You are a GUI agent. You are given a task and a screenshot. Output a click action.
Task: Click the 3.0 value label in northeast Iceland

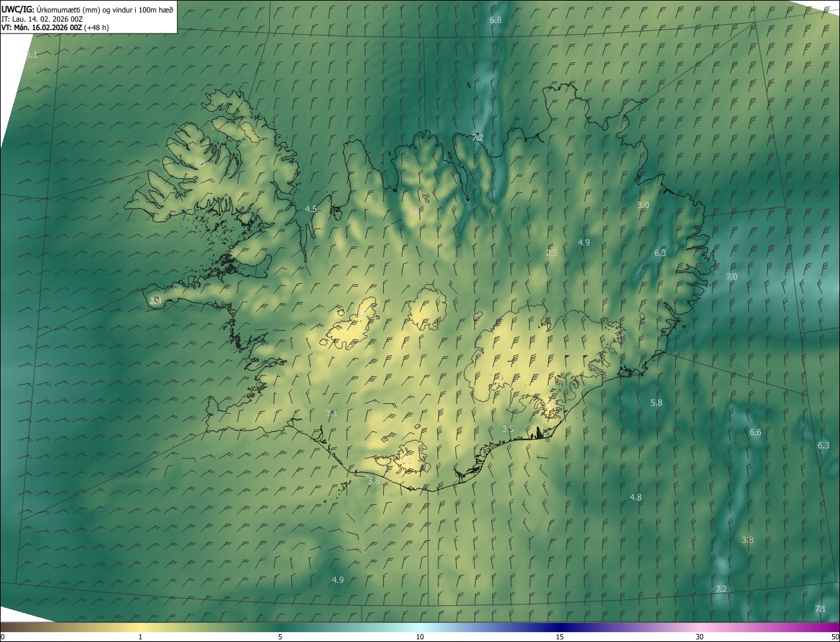(643, 205)
